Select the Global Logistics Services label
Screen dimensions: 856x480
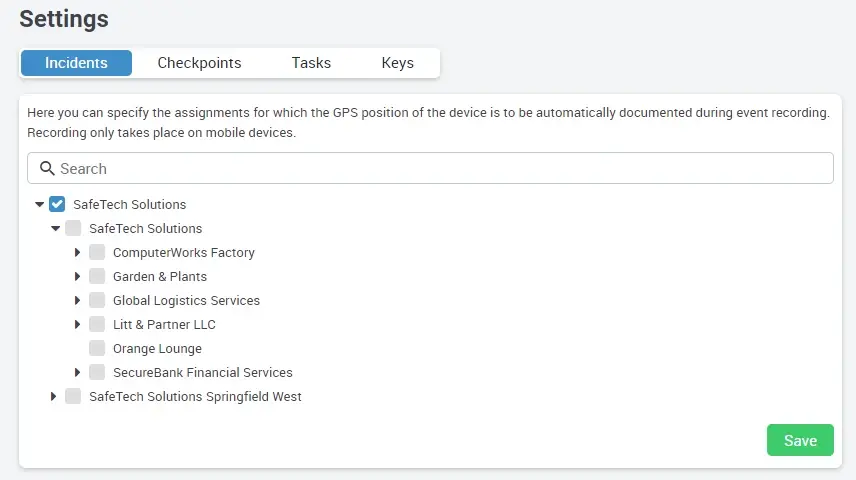[x=186, y=300]
